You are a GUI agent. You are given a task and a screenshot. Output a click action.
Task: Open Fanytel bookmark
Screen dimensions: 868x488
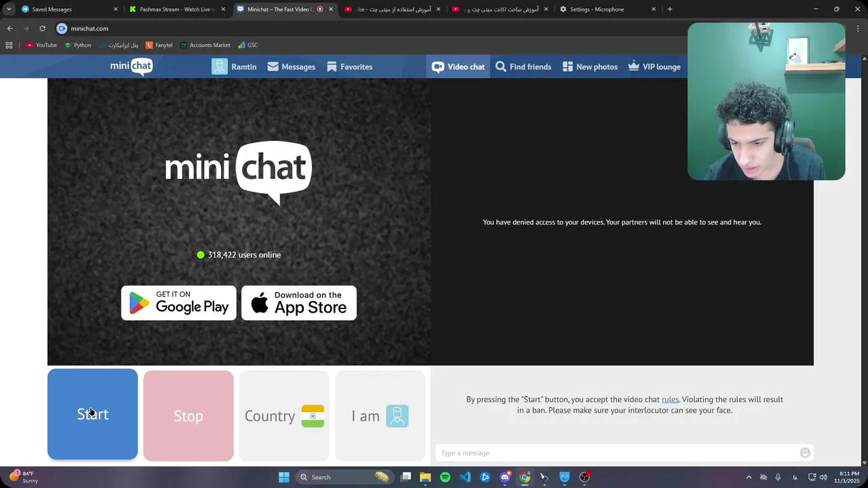coord(159,45)
